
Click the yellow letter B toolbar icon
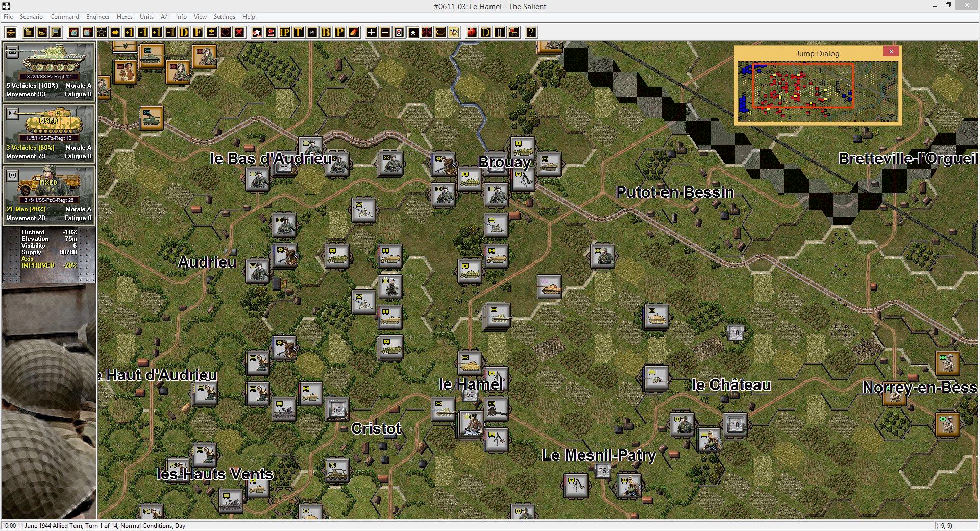[x=326, y=32]
